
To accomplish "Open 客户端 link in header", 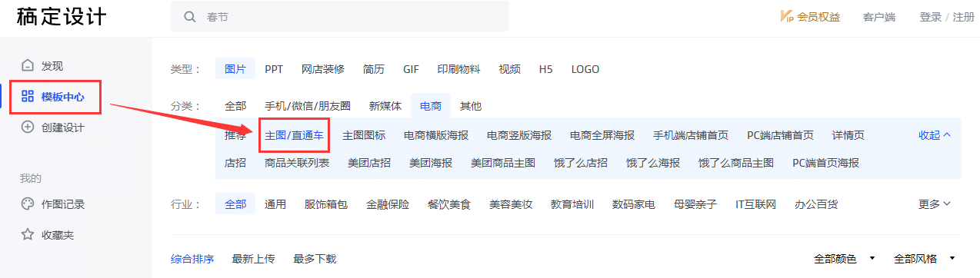I will [x=879, y=17].
